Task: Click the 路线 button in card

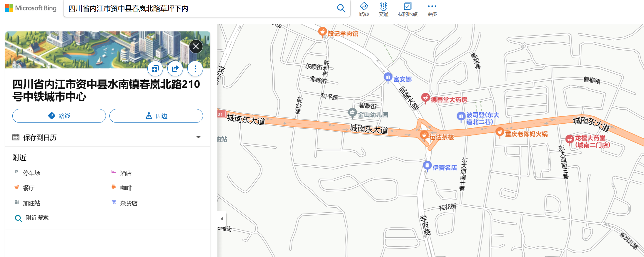Action: (59, 116)
